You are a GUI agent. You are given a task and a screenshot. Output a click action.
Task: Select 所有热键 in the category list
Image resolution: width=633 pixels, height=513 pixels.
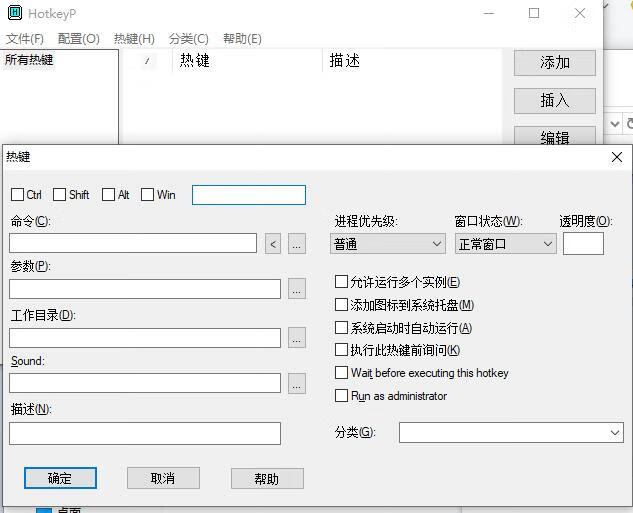point(29,60)
